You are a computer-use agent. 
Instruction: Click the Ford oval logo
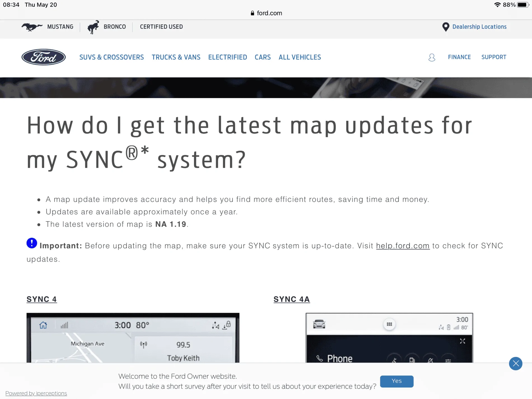[44, 57]
